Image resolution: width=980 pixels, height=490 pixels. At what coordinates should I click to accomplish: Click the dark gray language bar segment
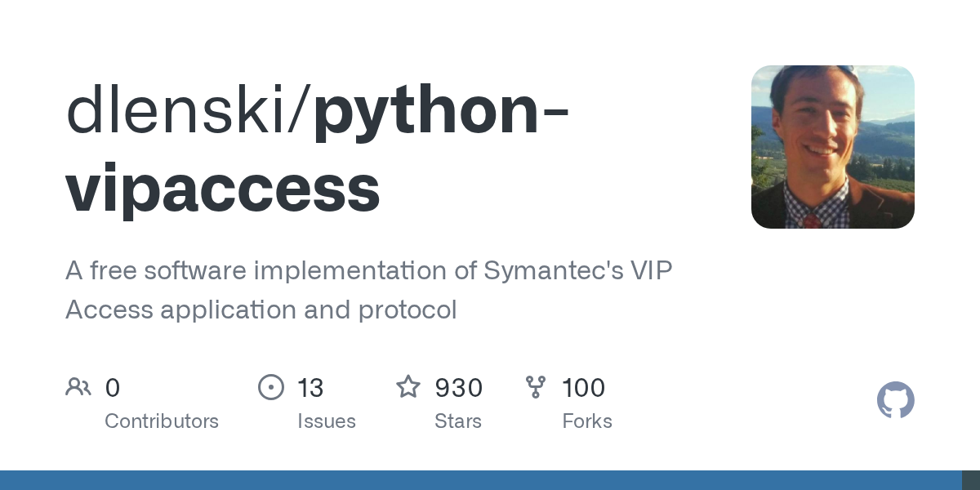coord(970,480)
